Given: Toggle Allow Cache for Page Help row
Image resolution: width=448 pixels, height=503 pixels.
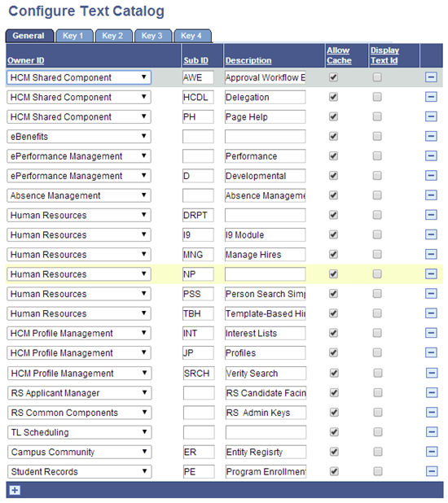Looking at the screenshot, I should [x=333, y=116].
